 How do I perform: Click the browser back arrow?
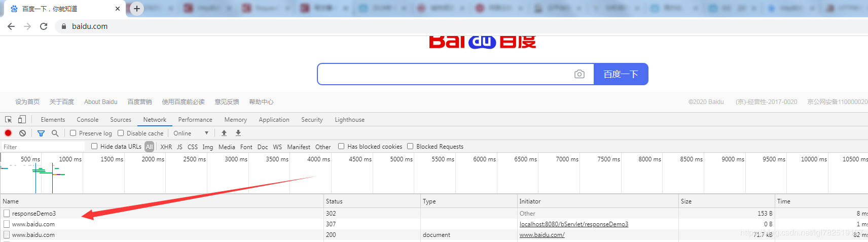(x=11, y=26)
